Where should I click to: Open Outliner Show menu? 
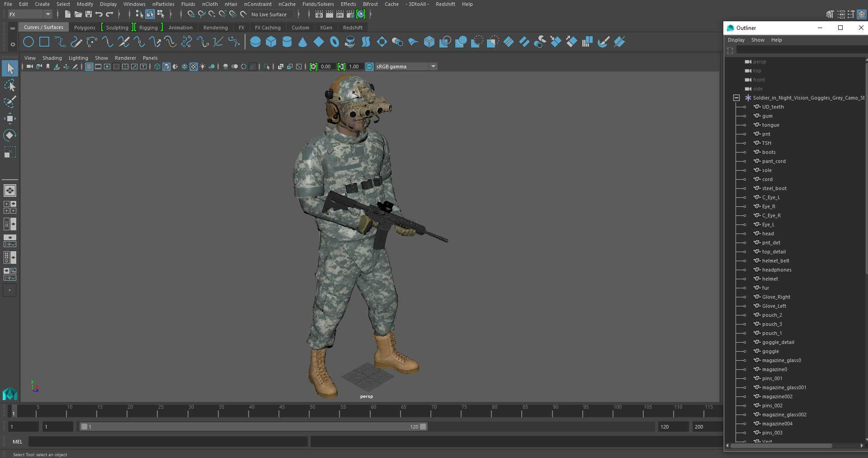pos(758,40)
